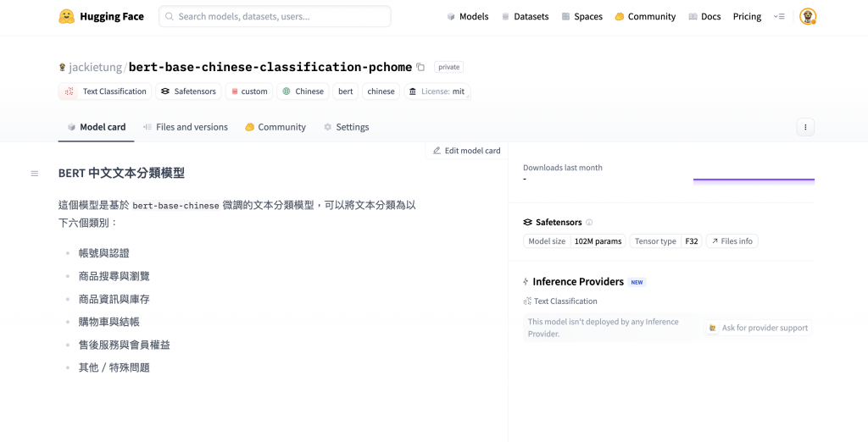The height and width of the screenshot is (442, 868).
Task: Open the Files info link
Action: click(732, 241)
